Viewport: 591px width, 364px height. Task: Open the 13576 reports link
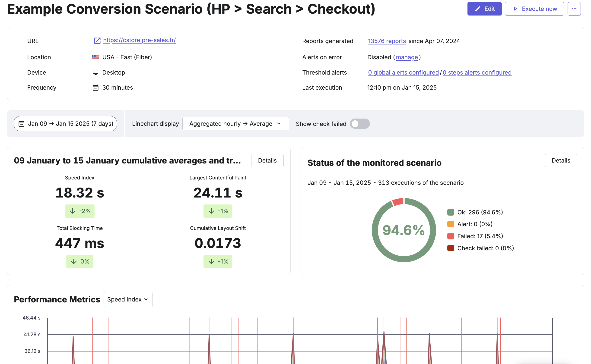387,41
